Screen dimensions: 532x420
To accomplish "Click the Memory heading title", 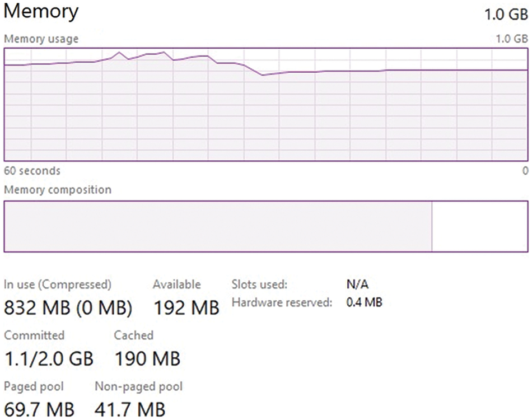I will [x=41, y=11].
